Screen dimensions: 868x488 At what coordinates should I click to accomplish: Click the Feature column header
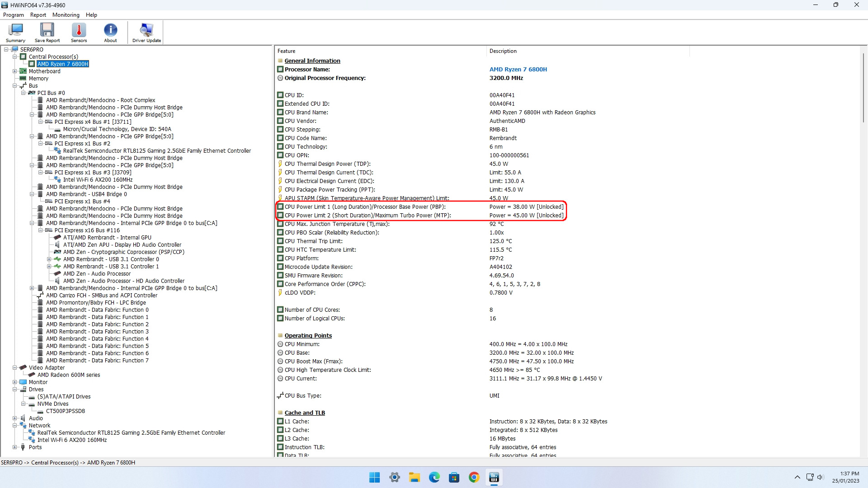381,51
